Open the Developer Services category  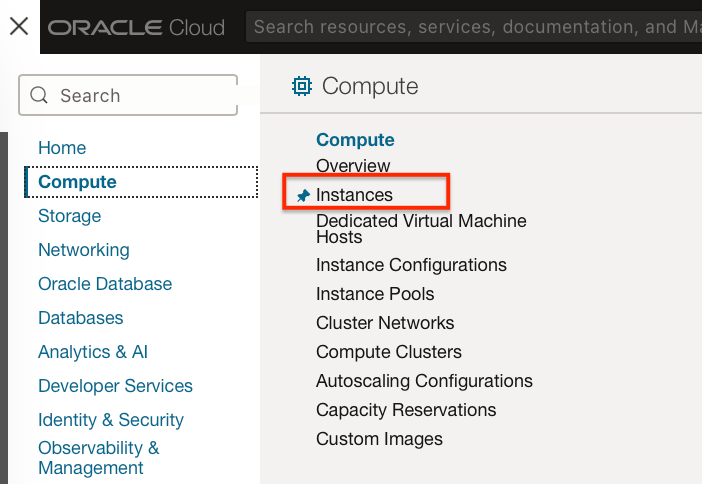click(116, 386)
